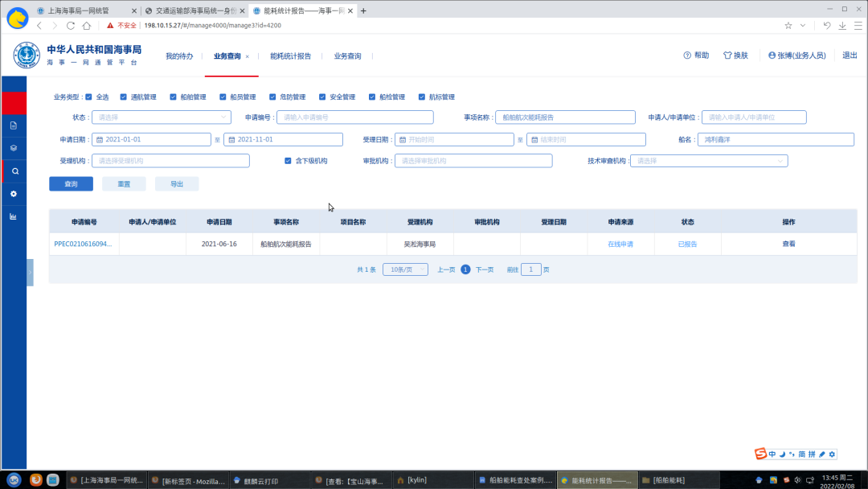Click the browser back arrow

tap(39, 26)
